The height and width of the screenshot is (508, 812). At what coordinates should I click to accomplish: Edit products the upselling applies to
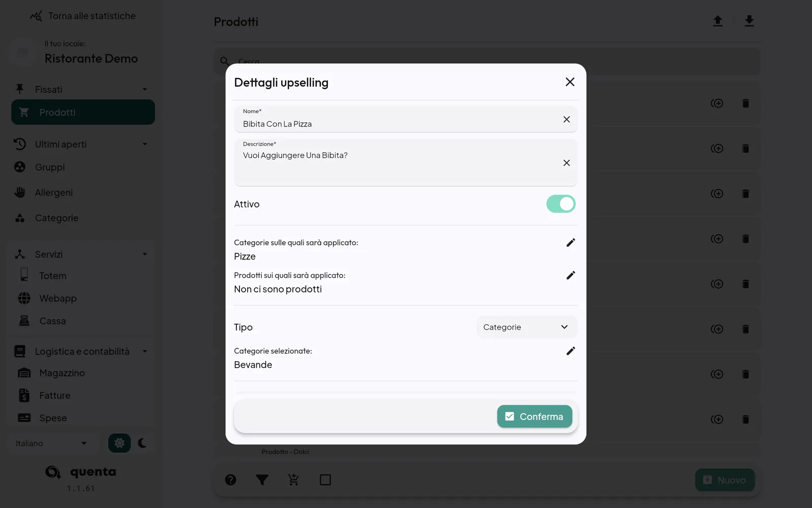coord(570,275)
